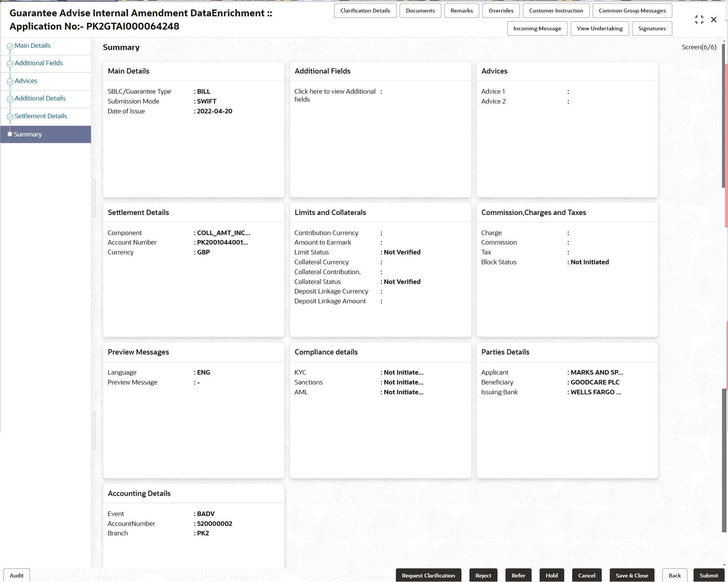
Task: Switch to the Settlement Details step
Action: click(41, 116)
